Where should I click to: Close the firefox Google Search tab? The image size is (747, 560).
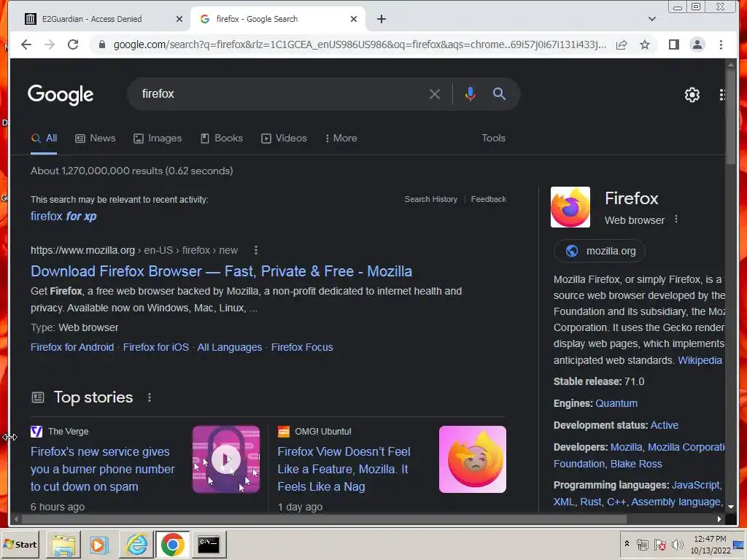tap(354, 19)
